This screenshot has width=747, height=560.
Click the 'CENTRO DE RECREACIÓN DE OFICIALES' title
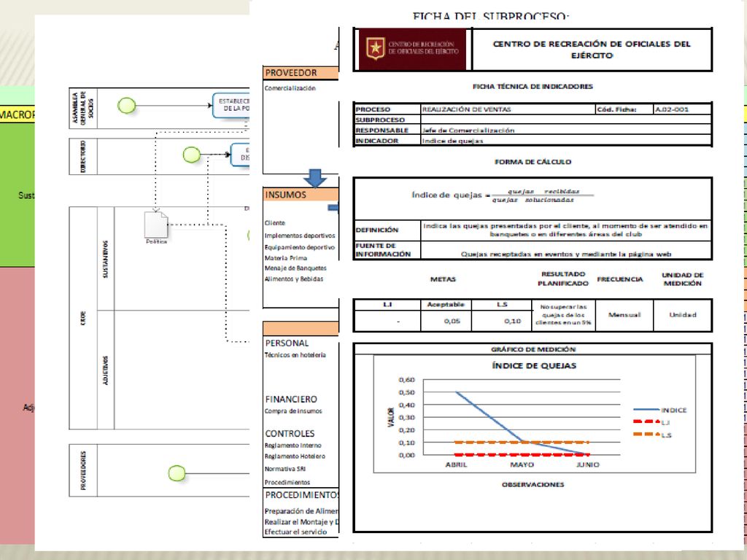pyautogui.click(x=592, y=49)
